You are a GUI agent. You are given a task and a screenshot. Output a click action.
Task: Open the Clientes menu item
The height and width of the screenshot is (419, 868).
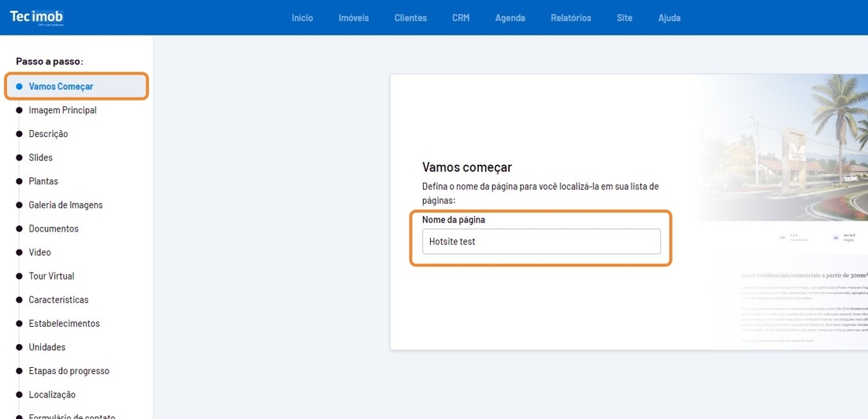tap(410, 18)
